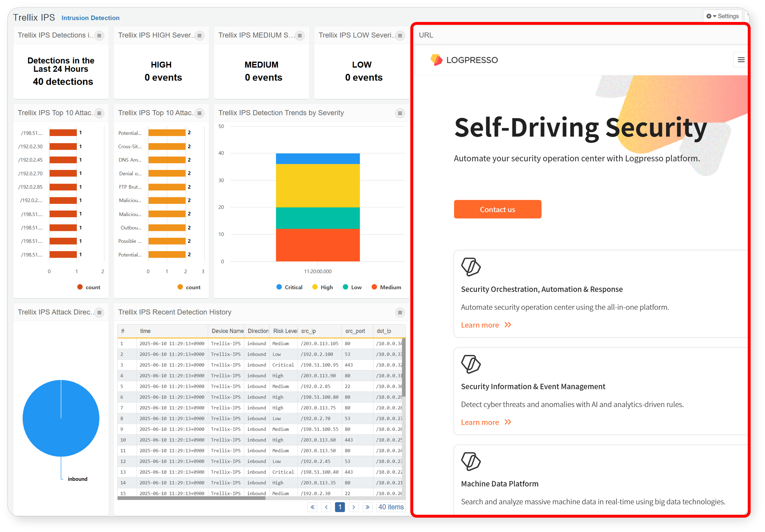Click src_port 22 in row 5
This screenshot has height=532, width=765.
coord(347,386)
